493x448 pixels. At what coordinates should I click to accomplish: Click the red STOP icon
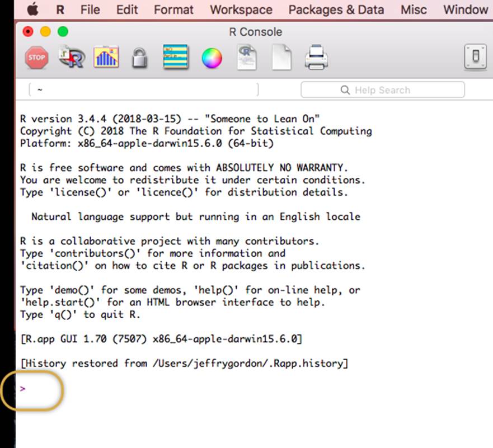coord(36,58)
